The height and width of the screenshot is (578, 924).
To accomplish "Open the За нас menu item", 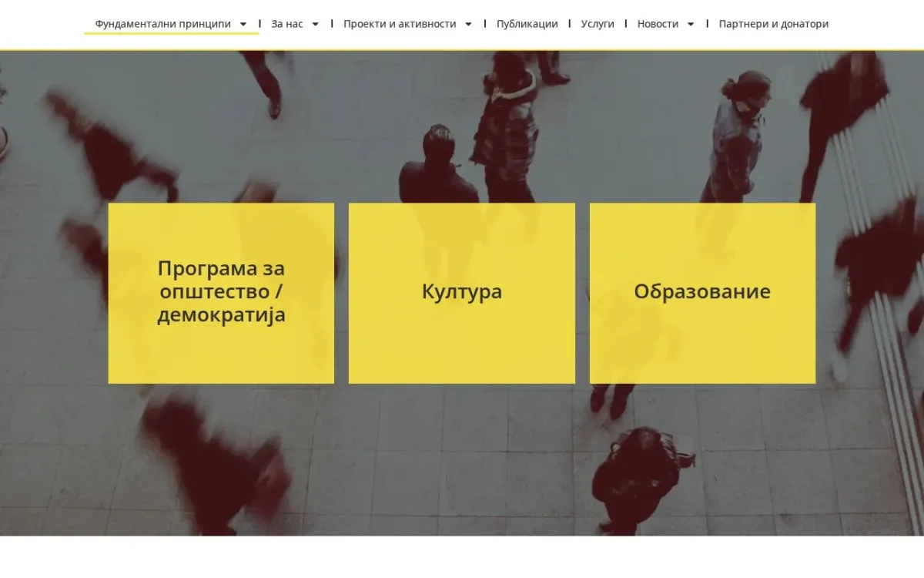I will pos(287,24).
